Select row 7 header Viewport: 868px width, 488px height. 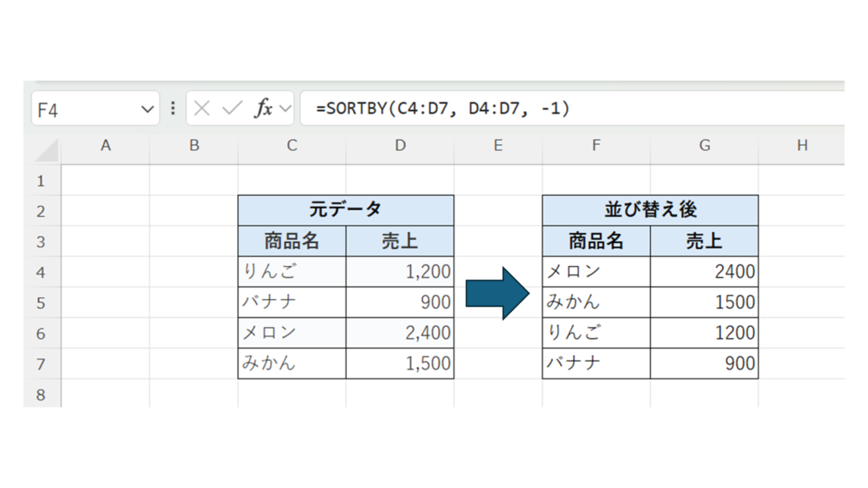click(x=41, y=363)
